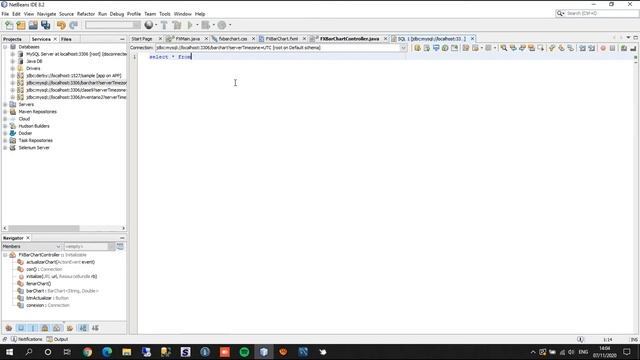Collapse FXBarChartController node in Navigator
Viewport: 640px width, 360px height.
(x=5, y=255)
